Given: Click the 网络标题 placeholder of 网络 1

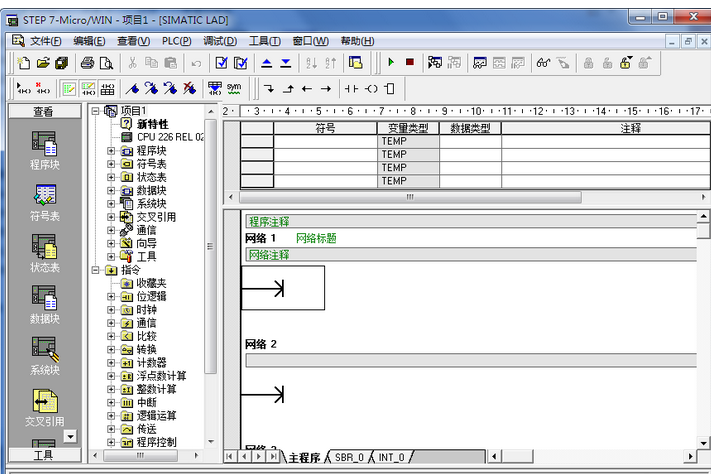Looking at the screenshot, I should [x=316, y=238].
